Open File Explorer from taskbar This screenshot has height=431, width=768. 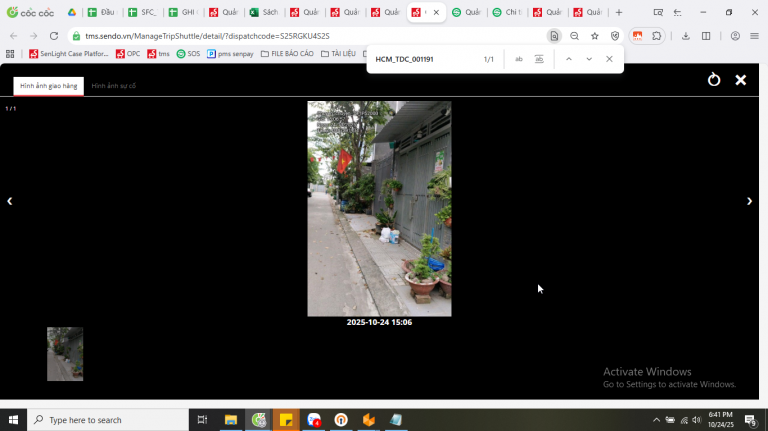pyautogui.click(x=231, y=420)
